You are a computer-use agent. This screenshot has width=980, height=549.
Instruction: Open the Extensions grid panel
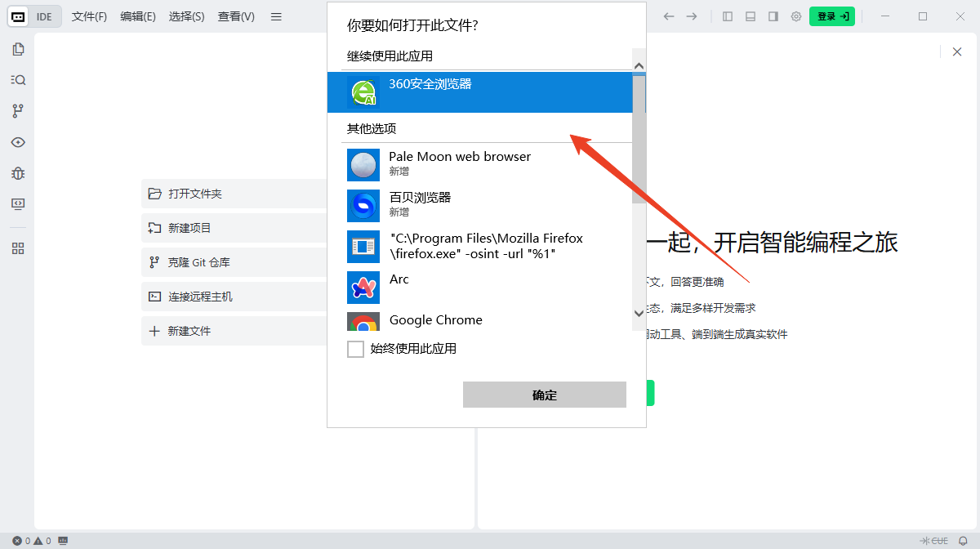pos(18,248)
